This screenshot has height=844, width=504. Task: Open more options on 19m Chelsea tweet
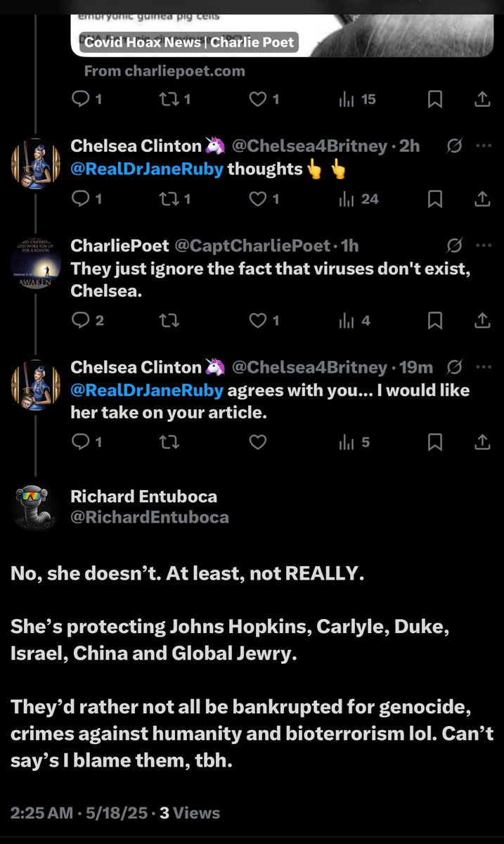point(483,367)
